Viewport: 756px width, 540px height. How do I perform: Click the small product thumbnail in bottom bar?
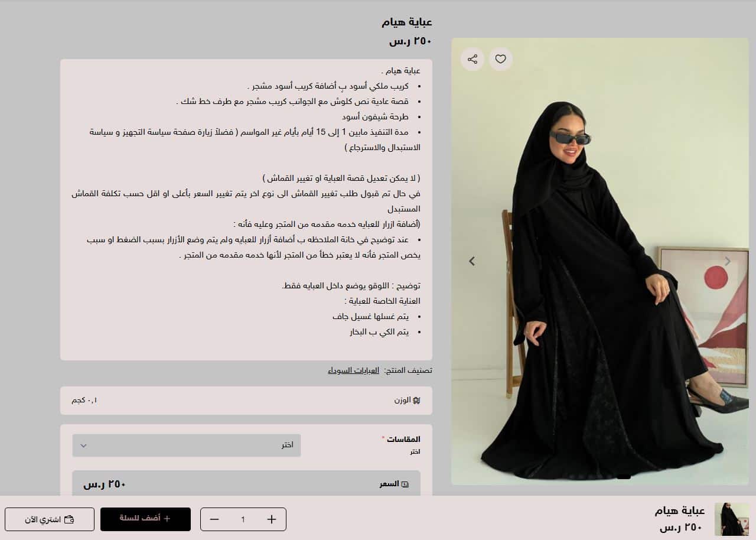(732, 519)
